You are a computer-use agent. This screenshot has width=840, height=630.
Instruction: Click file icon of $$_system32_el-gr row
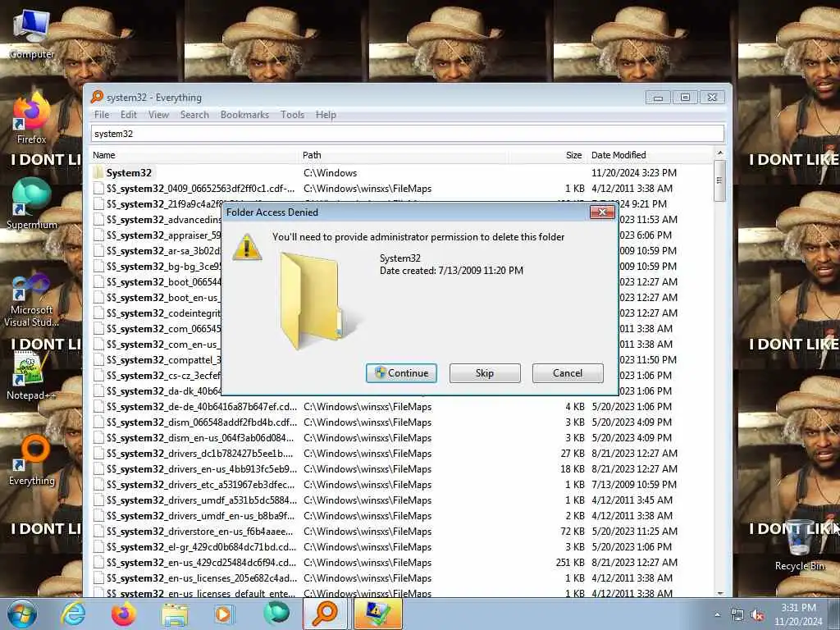98,547
